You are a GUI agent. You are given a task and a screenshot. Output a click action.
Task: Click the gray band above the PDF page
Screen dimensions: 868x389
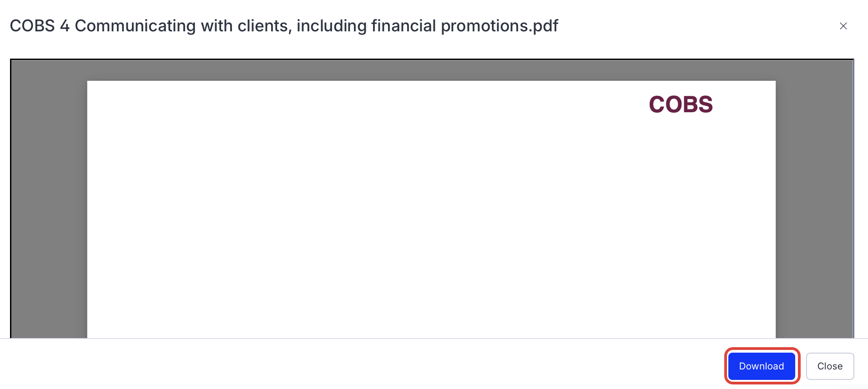(x=431, y=70)
